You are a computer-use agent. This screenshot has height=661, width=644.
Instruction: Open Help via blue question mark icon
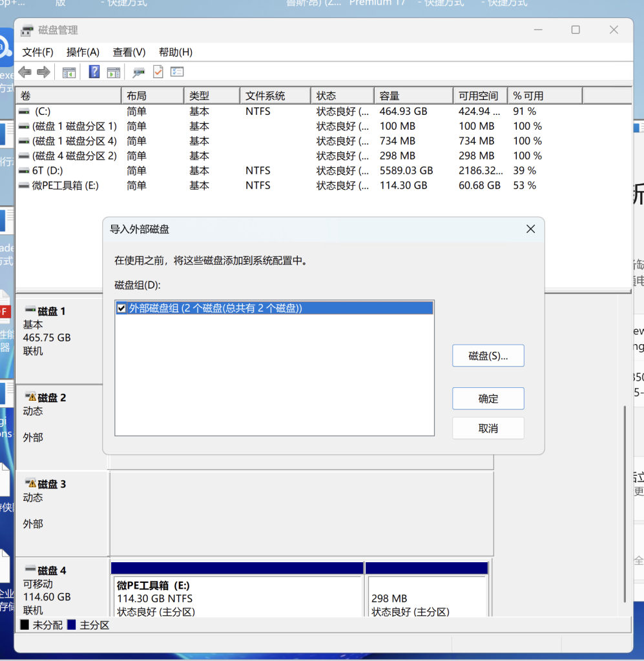tap(94, 72)
